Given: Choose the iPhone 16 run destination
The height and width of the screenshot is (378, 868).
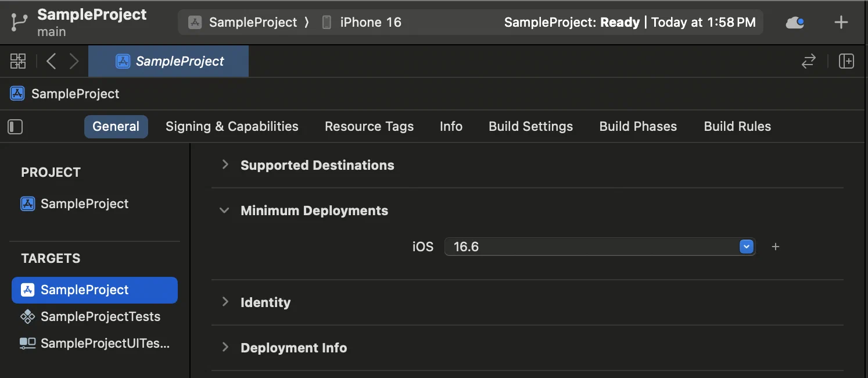Looking at the screenshot, I should [370, 23].
